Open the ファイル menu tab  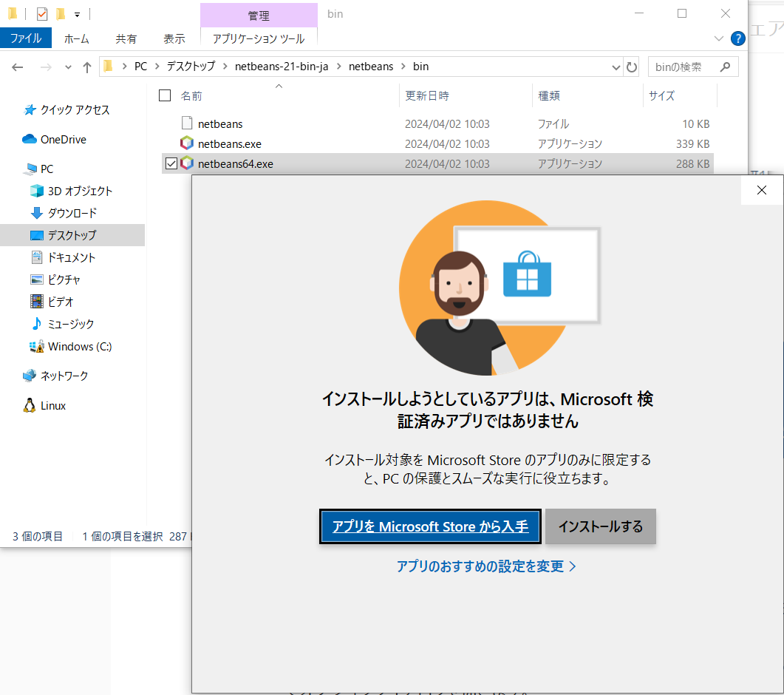tap(26, 38)
